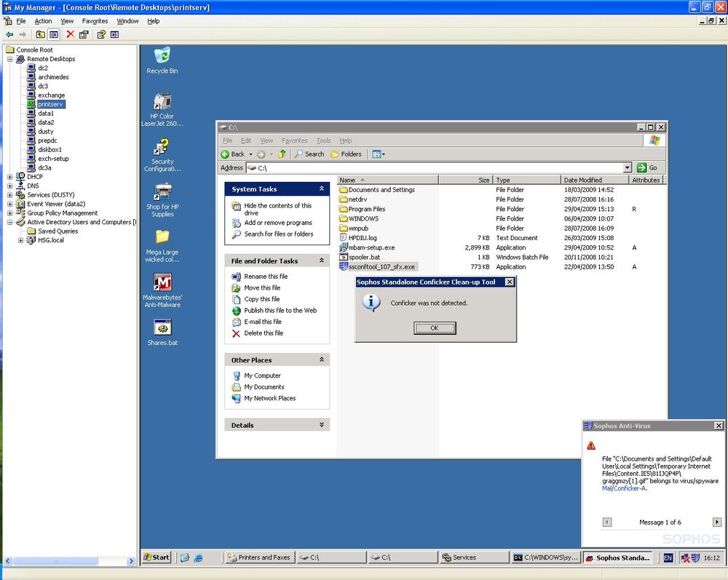This screenshot has height=580, width=728.
Task: Click Delete this file link
Action: pos(264,333)
